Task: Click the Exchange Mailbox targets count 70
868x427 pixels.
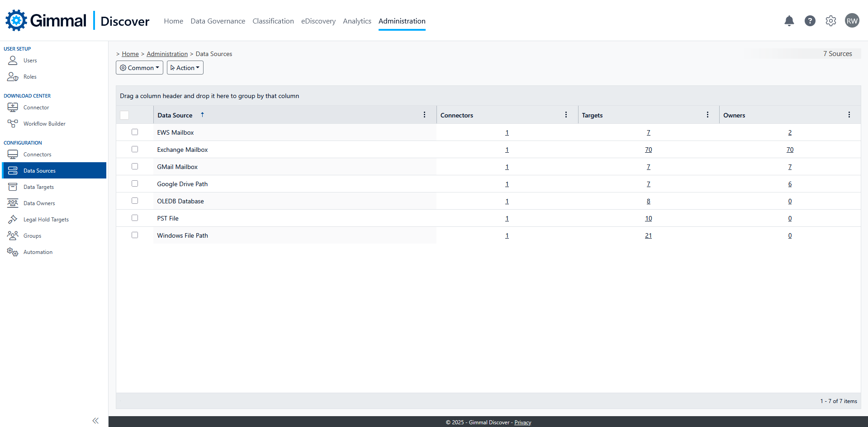Action: point(648,150)
